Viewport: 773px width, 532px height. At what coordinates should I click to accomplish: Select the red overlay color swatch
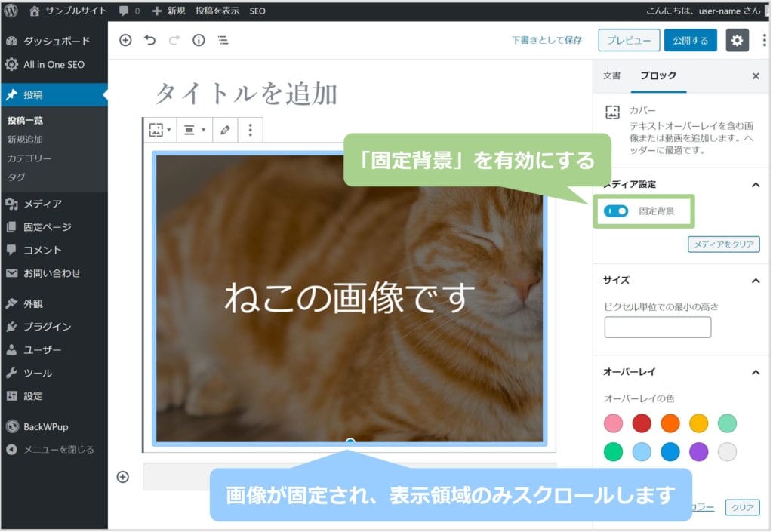pyautogui.click(x=642, y=423)
